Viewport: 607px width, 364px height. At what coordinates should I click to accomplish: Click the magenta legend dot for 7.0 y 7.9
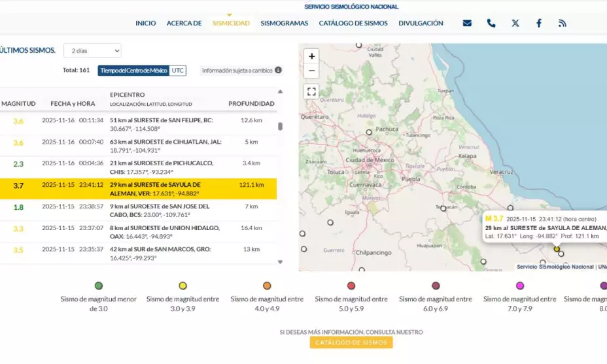click(x=520, y=286)
